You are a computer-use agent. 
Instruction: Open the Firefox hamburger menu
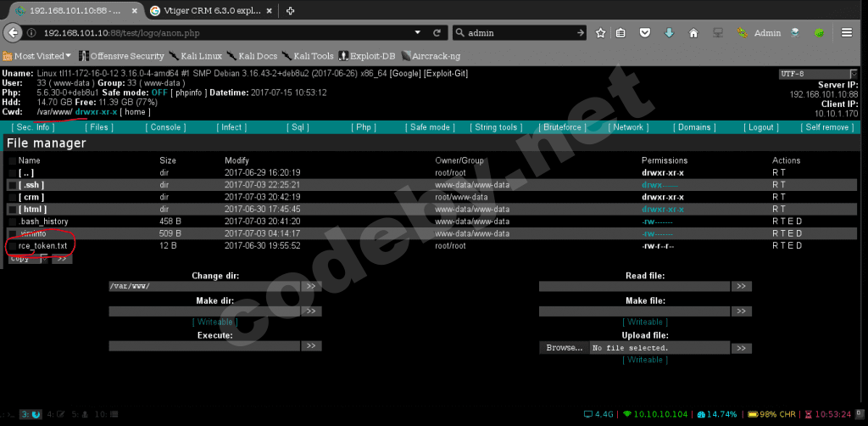point(847,33)
